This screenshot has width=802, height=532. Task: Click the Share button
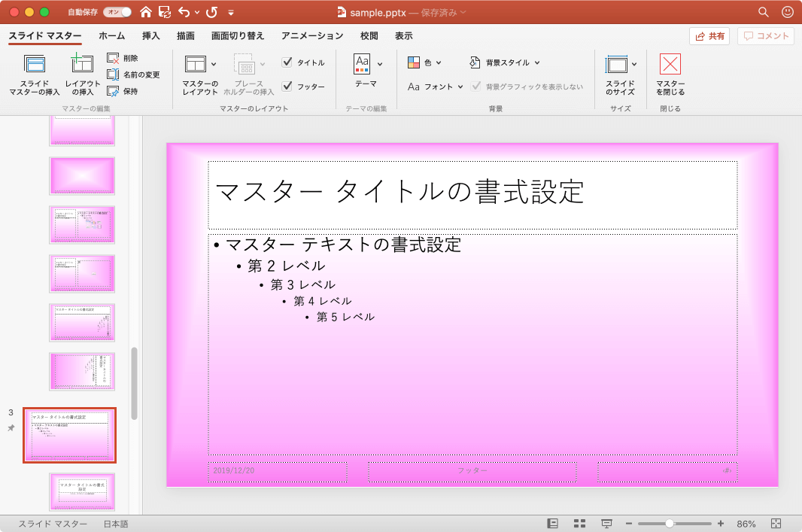click(709, 35)
